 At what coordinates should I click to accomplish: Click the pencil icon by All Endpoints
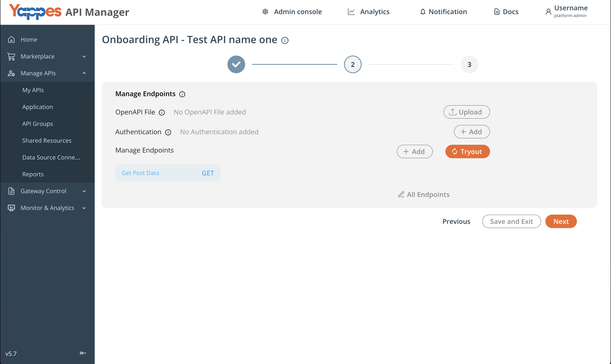tap(401, 194)
